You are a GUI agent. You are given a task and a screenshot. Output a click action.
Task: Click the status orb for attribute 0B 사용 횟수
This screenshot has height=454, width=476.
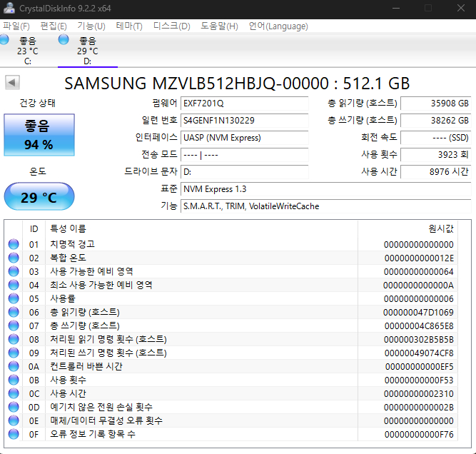coord(14,380)
